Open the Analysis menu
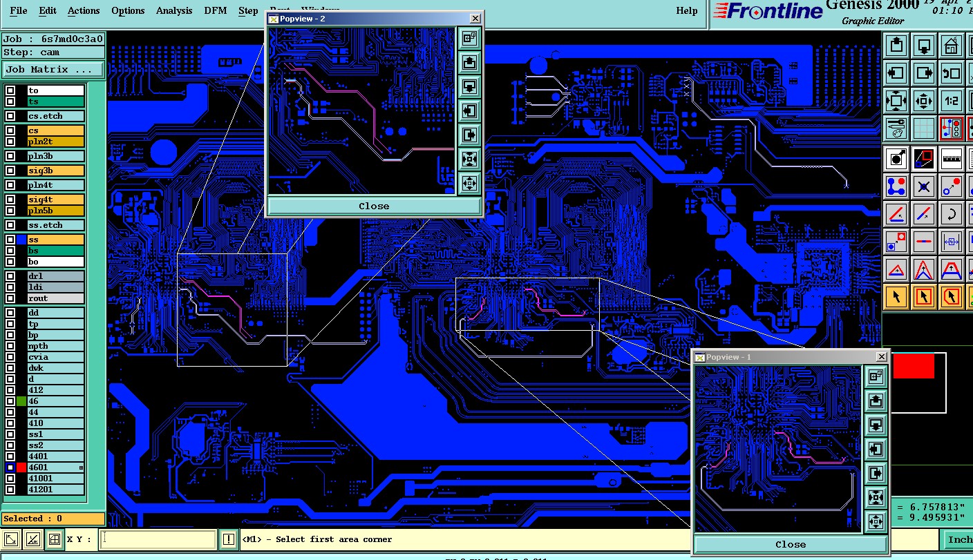The image size is (973, 560). point(174,10)
